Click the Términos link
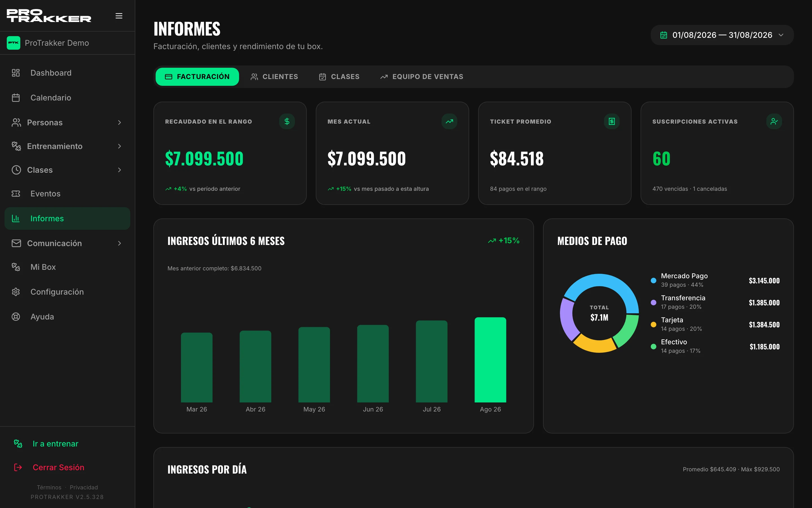 (x=49, y=487)
